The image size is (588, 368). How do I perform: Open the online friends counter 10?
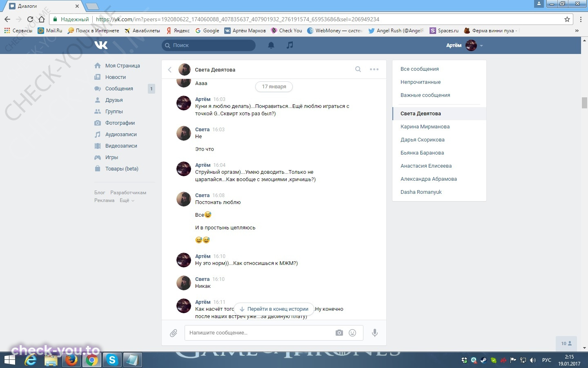click(x=566, y=343)
